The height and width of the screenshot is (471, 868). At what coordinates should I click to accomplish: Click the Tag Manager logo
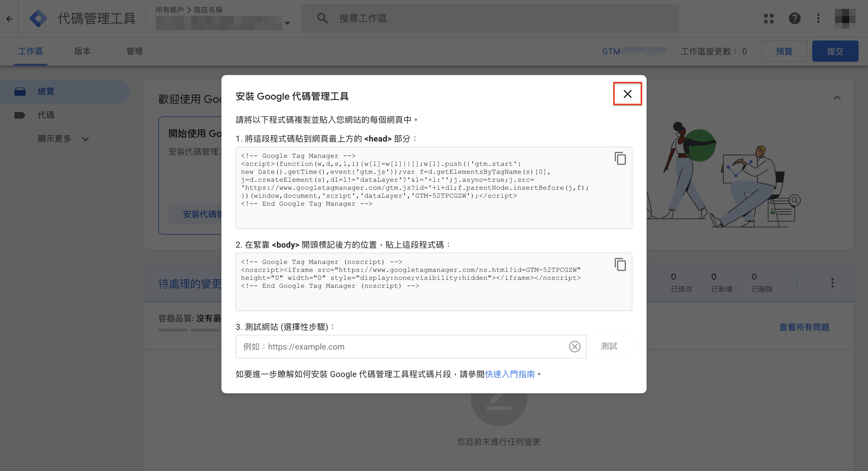(x=38, y=18)
